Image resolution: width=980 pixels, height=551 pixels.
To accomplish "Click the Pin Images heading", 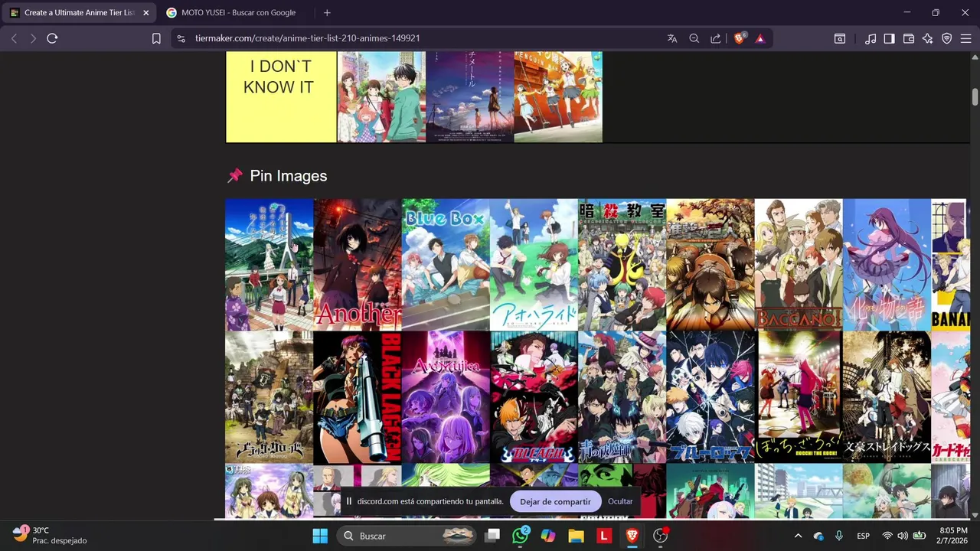I will tap(288, 176).
